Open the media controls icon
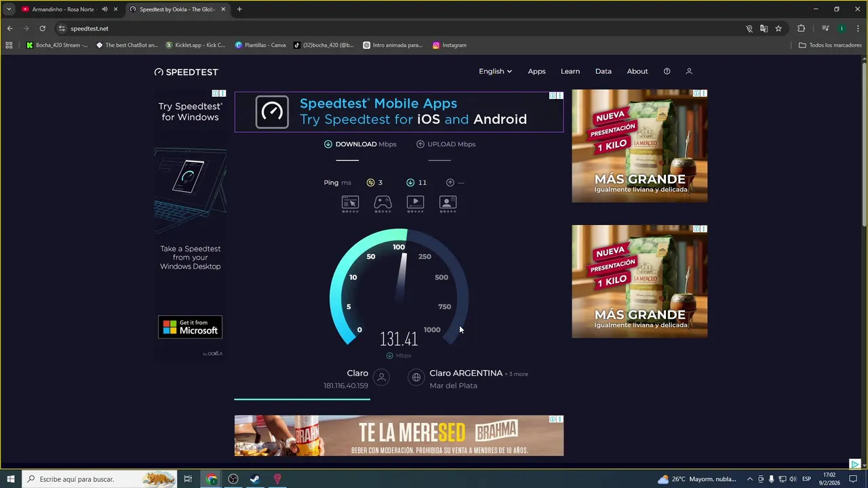This screenshot has width=868, height=488. [x=825, y=28]
